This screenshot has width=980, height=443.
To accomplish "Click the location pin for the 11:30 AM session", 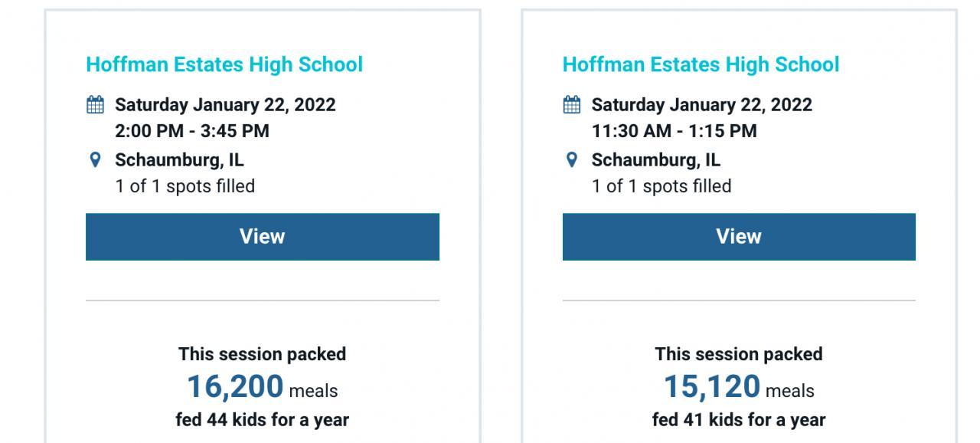I will pos(571,160).
